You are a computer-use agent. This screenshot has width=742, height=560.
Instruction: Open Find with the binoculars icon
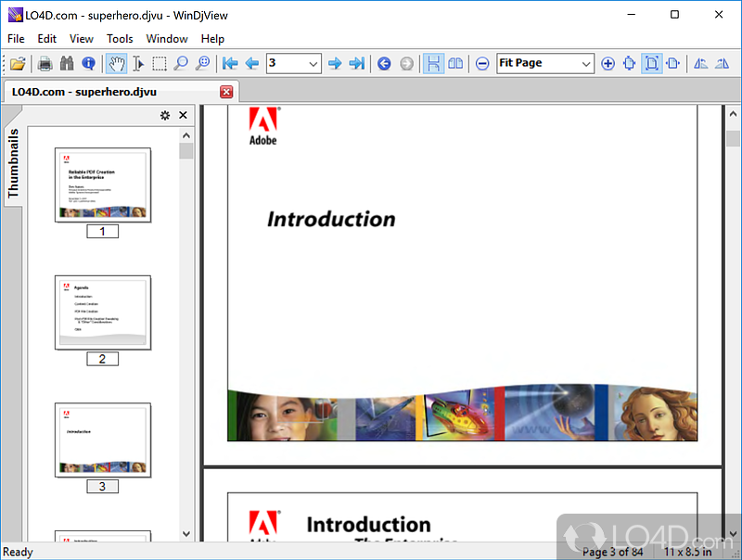pyautogui.click(x=67, y=63)
